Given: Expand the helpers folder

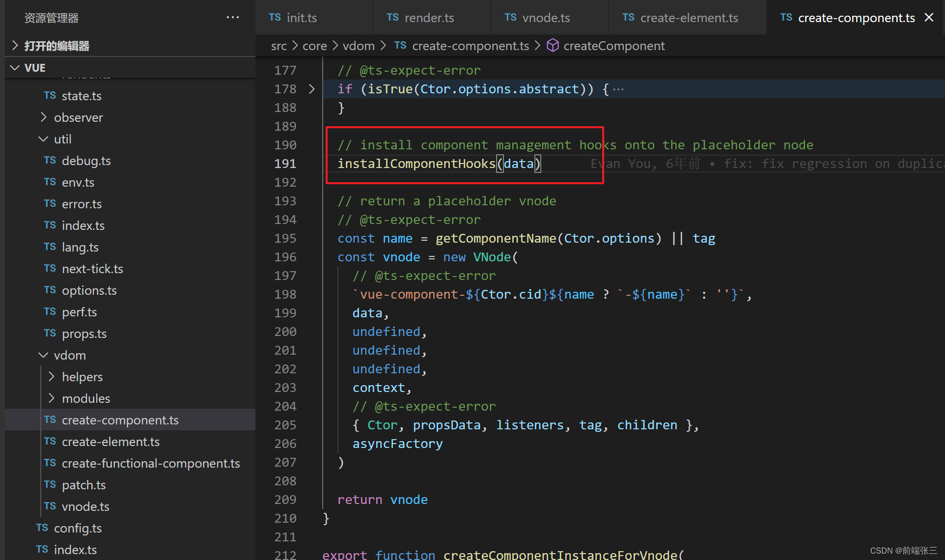Looking at the screenshot, I should click(130, 377).
